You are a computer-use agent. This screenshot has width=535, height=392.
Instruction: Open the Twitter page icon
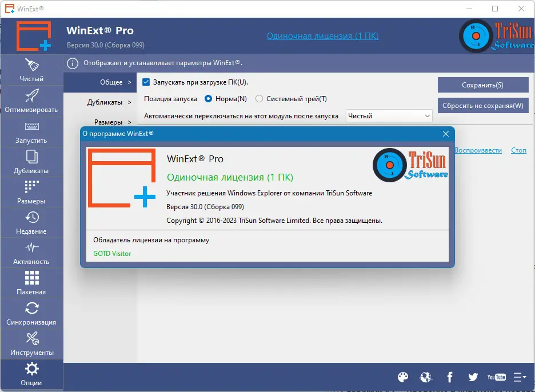coord(473,377)
